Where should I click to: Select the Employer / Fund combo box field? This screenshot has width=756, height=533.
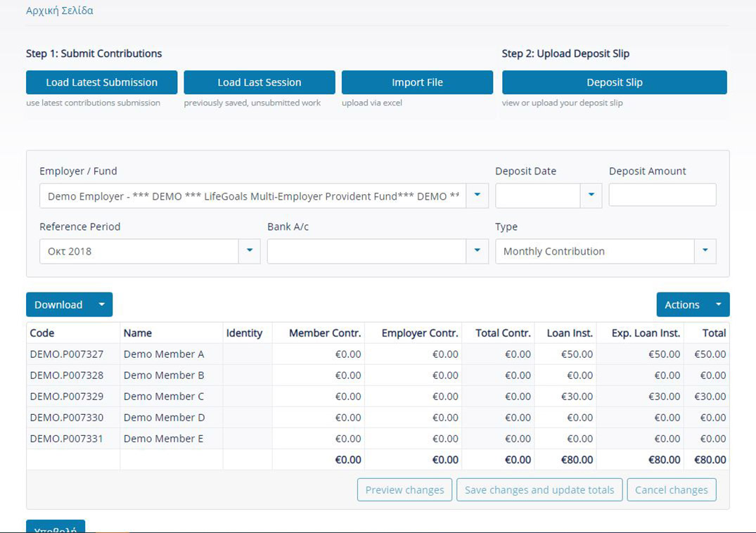coord(252,195)
